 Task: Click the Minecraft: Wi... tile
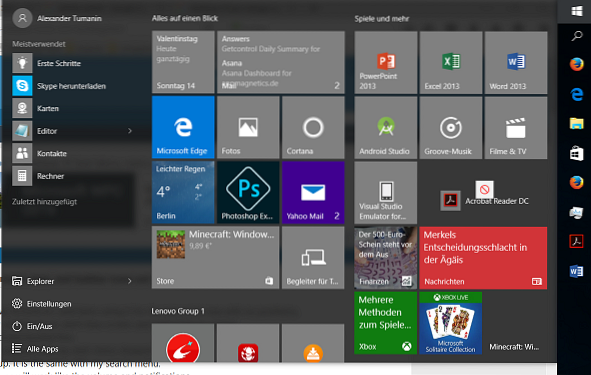pyautogui.click(x=516, y=323)
